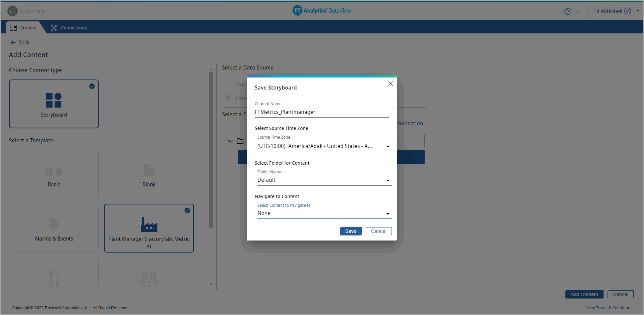Open View Terms & Conditions link
Viewport: 644px width, 315px height.
click(609, 308)
